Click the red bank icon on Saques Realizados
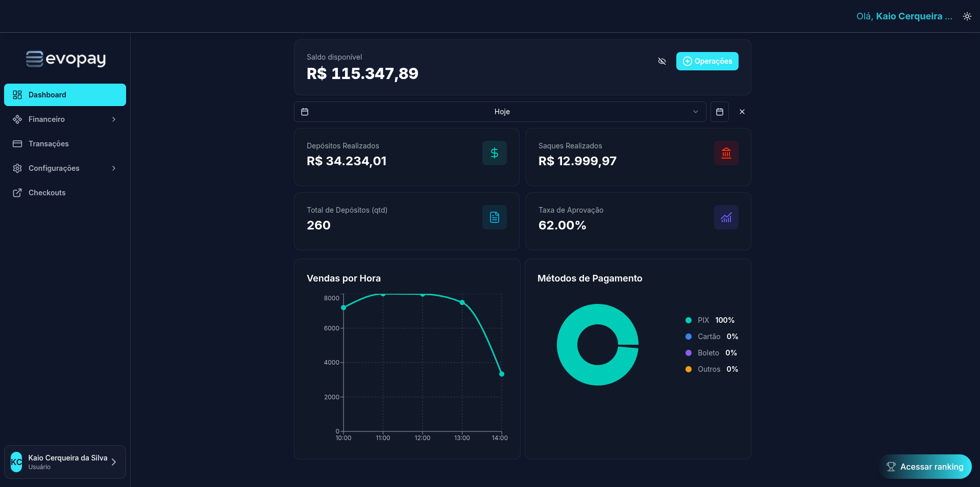This screenshot has width=980, height=487. coord(726,152)
